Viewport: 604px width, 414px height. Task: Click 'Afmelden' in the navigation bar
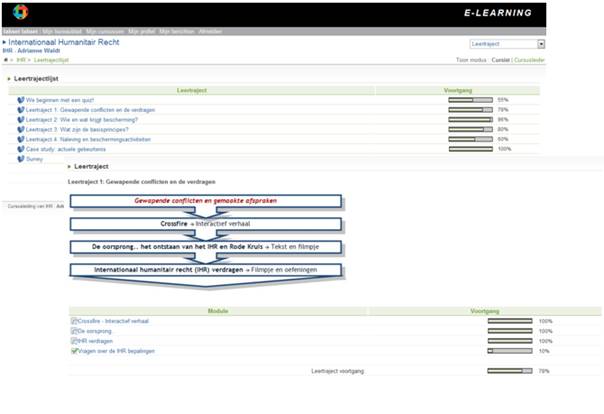coord(210,31)
